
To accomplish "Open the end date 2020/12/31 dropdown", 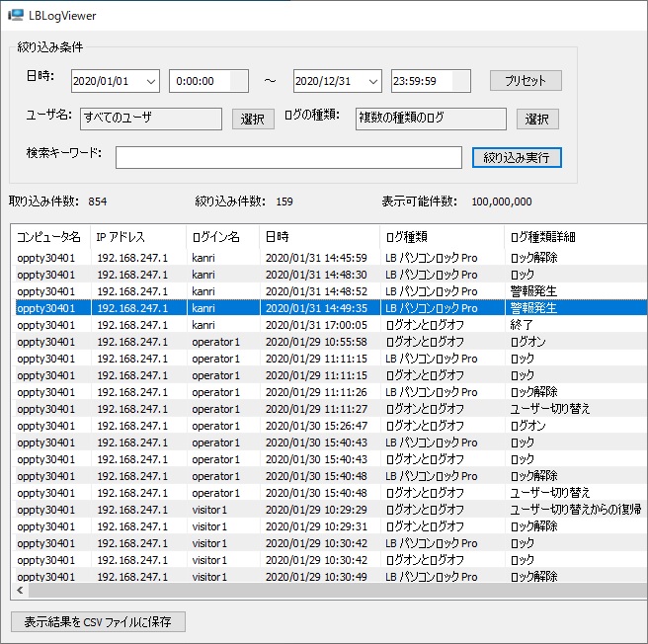I will 373,81.
